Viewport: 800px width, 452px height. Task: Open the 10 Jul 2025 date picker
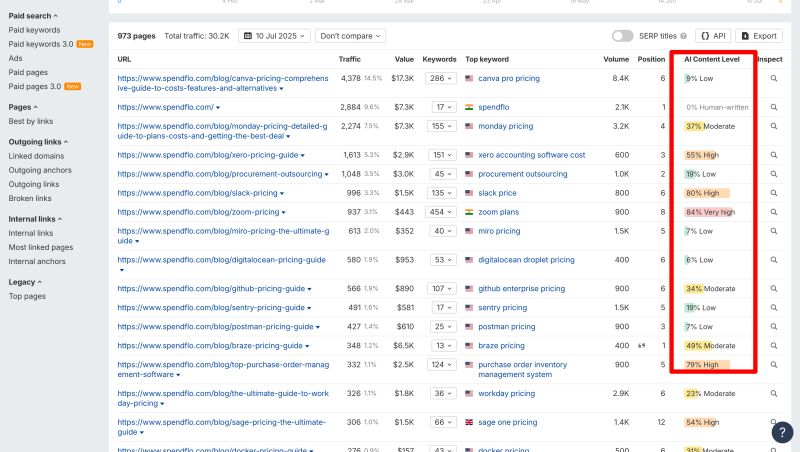[274, 36]
